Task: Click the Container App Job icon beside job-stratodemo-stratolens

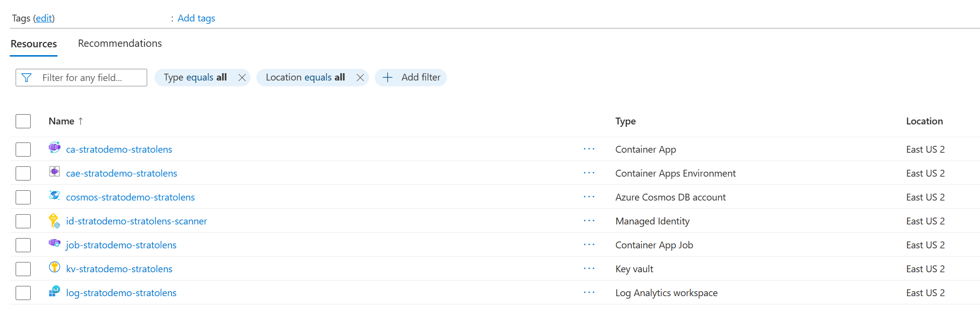Action: pyautogui.click(x=55, y=243)
